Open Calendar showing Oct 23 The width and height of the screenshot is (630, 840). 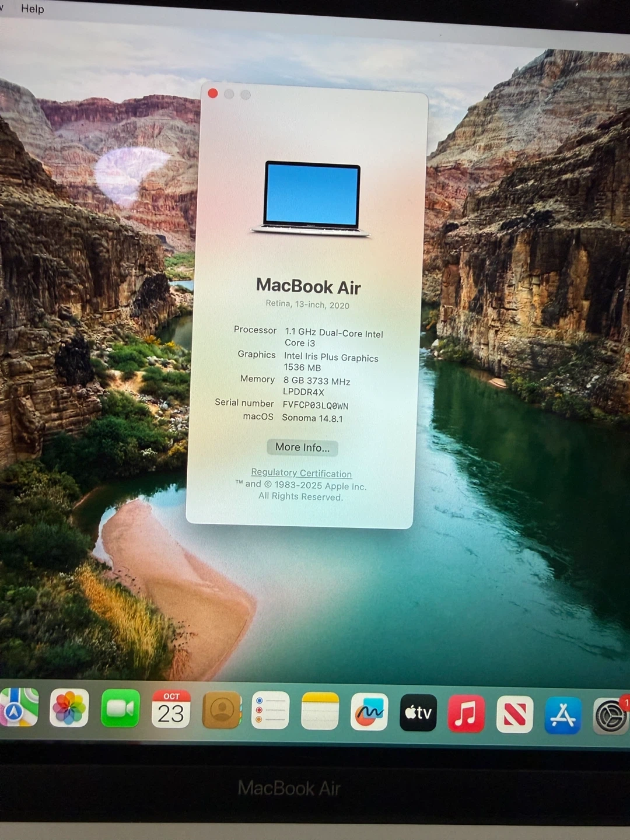point(171,709)
